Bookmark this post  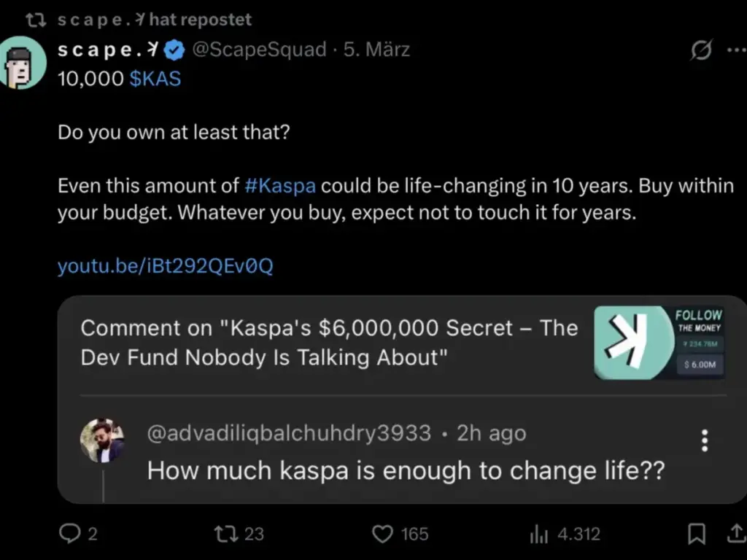click(697, 534)
